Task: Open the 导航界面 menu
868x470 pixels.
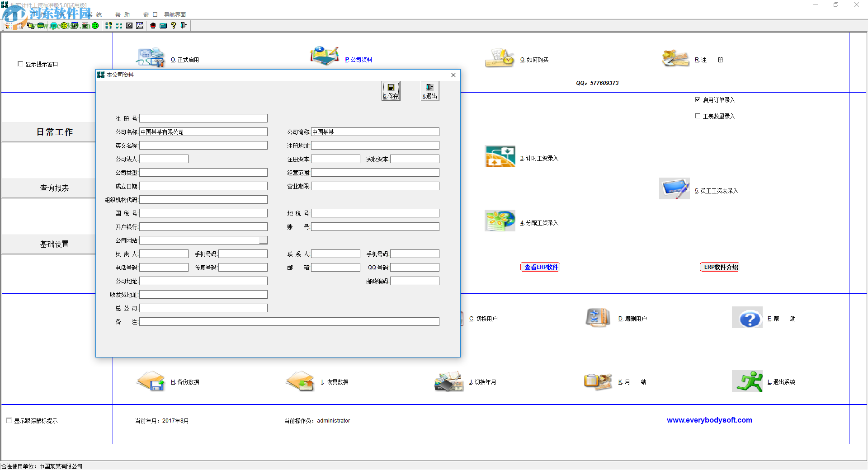Action: coord(175,15)
